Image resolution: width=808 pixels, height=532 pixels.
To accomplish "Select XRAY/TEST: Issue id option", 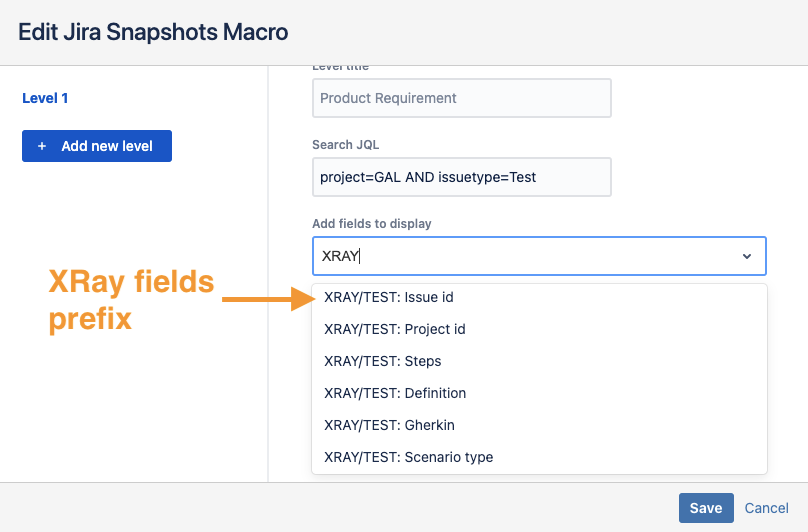I will (x=540, y=297).
